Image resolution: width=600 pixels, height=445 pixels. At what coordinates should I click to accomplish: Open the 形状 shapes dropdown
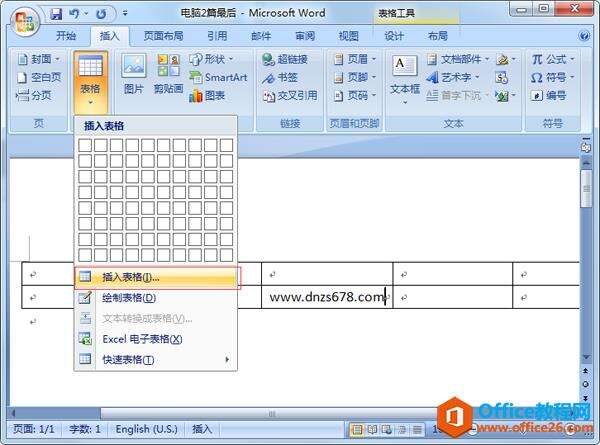[211, 59]
